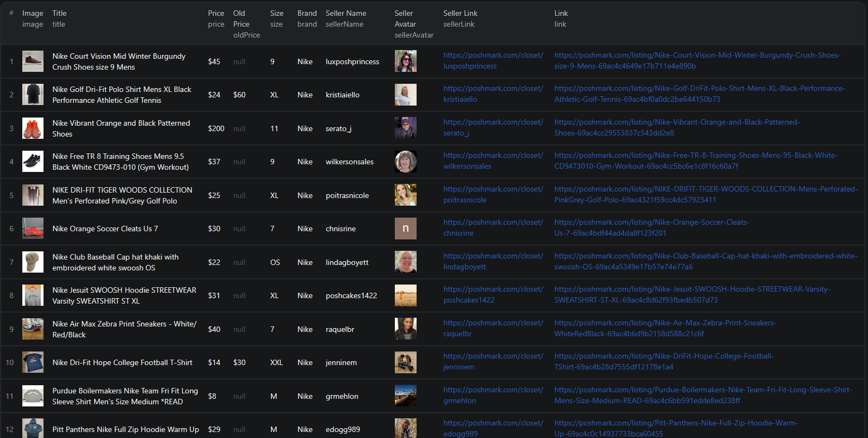Open the wilkersonsales seller avatar
The image size is (868, 438).
[405, 162]
